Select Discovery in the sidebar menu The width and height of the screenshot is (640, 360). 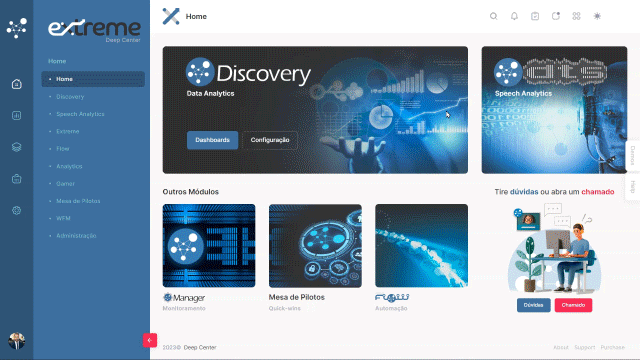pyautogui.click(x=70, y=97)
